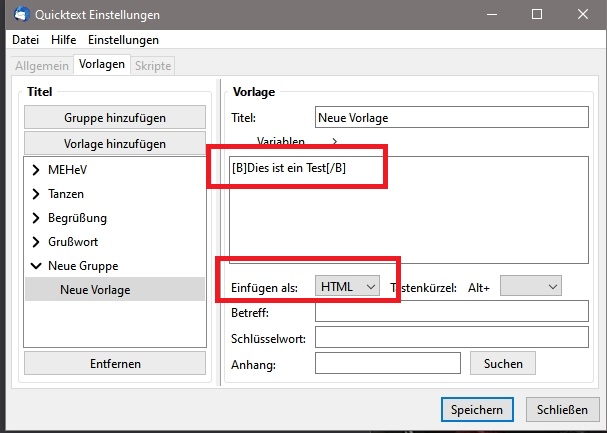The image size is (607, 433).
Task: Switch to the Skripte tab
Action: tap(153, 66)
